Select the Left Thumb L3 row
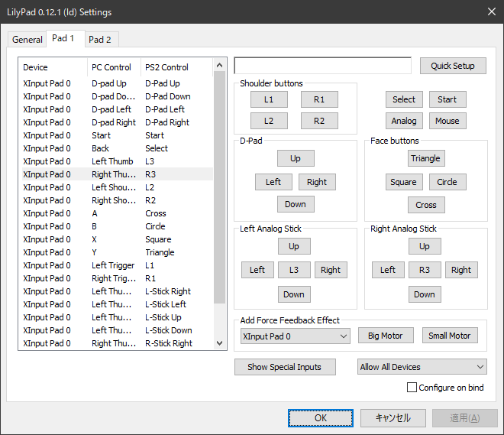The height and width of the screenshot is (435, 504). (118, 161)
